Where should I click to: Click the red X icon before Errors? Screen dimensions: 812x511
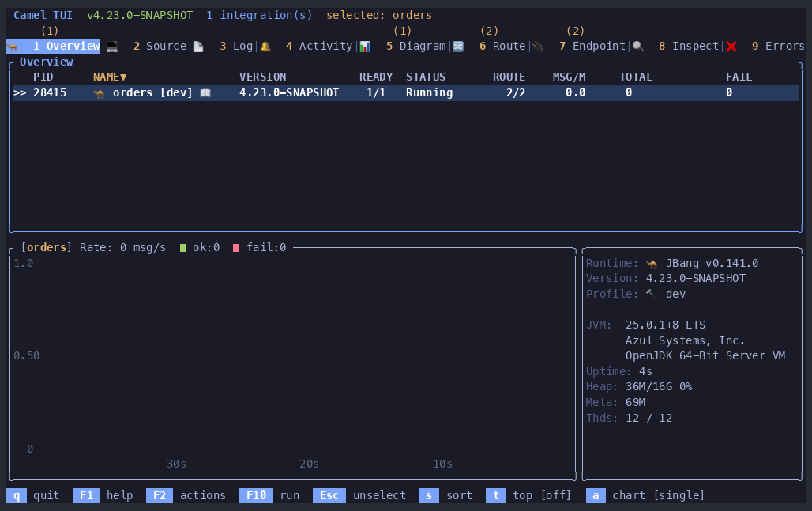pyautogui.click(x=731, y=47)
